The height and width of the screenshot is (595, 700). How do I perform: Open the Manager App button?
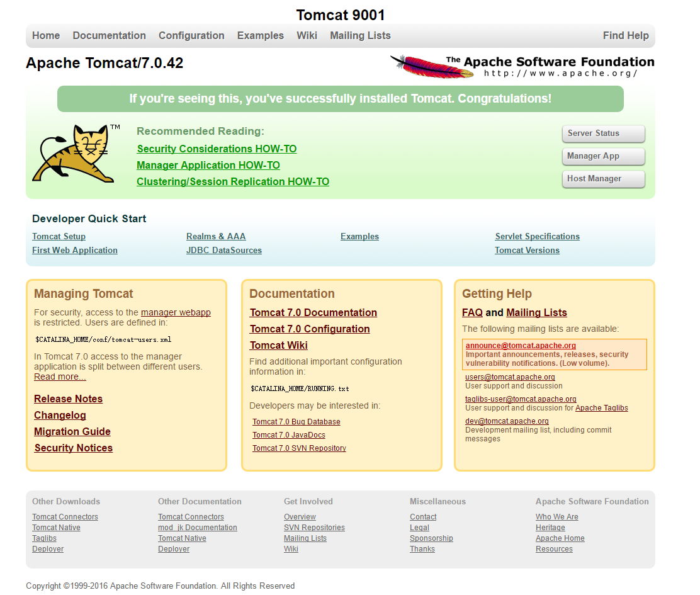click(x=604, y=156)
